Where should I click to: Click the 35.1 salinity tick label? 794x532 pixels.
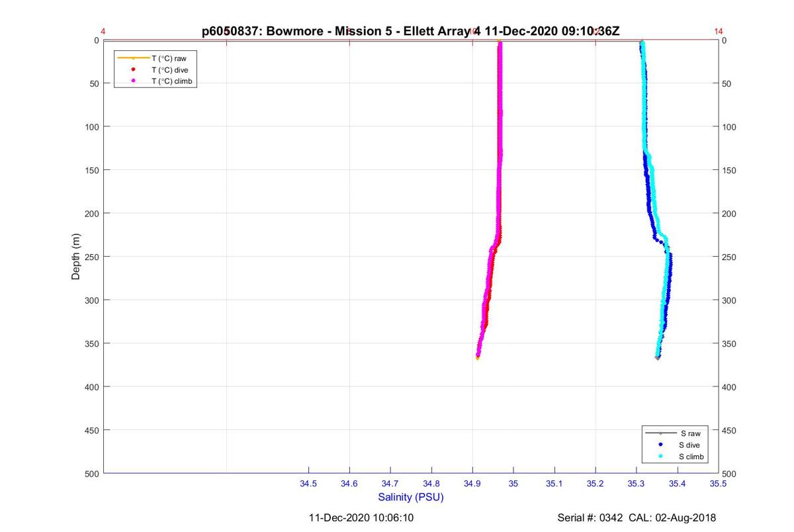(554, 484)
